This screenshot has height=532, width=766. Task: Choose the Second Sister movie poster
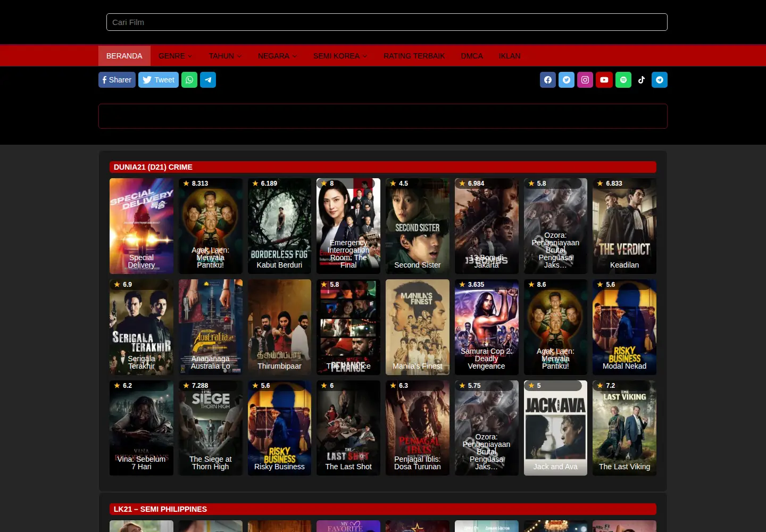(418, 226)
